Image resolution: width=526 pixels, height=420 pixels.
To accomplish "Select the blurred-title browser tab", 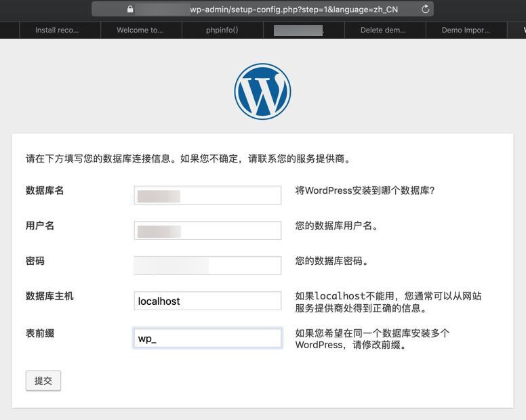I will click(x=304, y=30).
